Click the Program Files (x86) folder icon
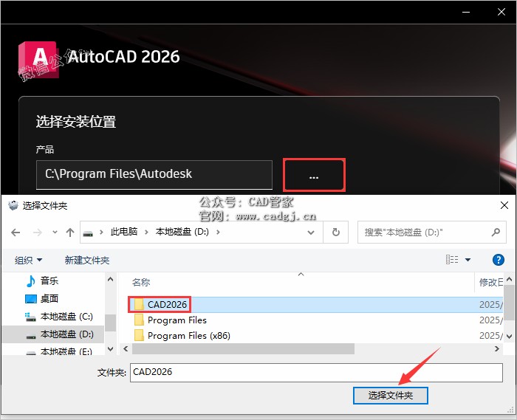 pos(139,335)
